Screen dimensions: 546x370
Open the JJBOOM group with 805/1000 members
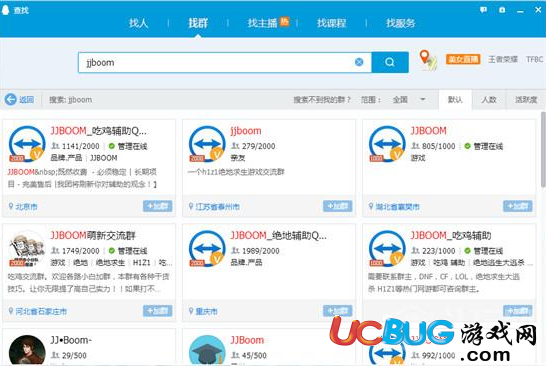point(428,131)
